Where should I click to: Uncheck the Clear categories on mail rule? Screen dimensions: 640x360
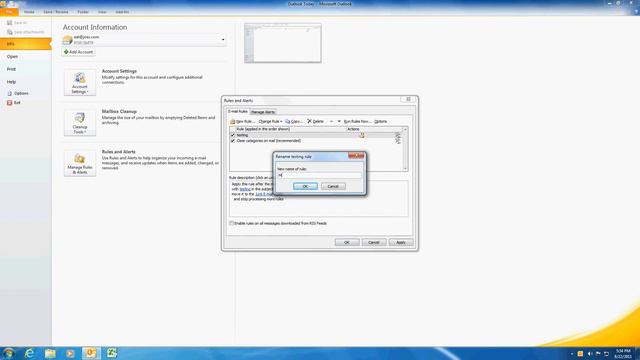click(x=233, y=140)
